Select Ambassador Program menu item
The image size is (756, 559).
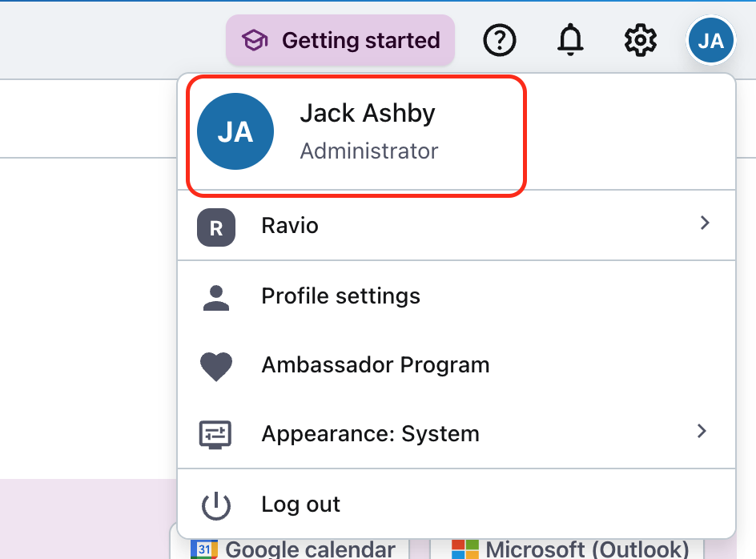456,365
